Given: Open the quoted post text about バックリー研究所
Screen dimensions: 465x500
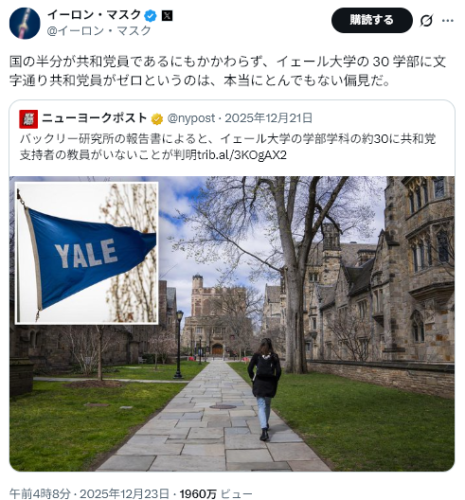Looking at the screenshot, I should (x=228, y=147).
